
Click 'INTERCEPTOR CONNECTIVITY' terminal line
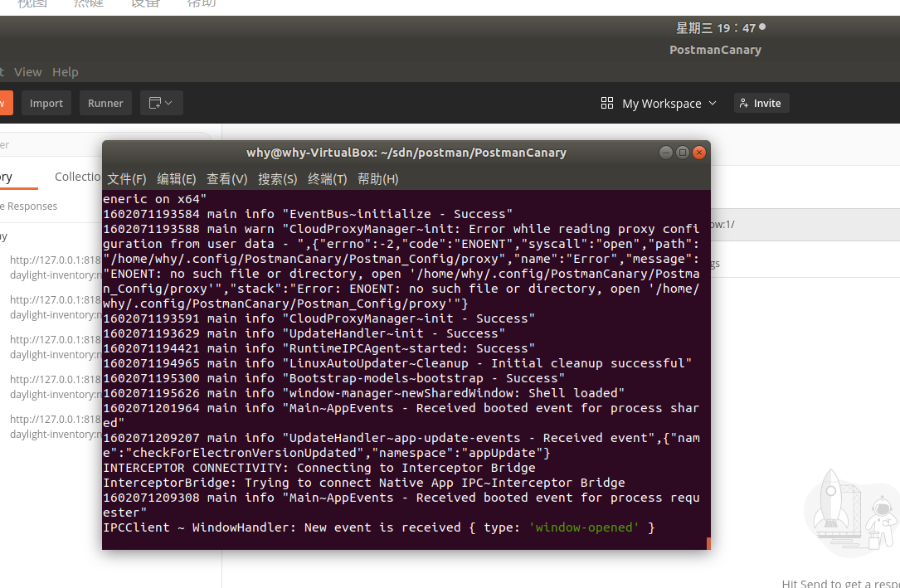coord(319,468)
